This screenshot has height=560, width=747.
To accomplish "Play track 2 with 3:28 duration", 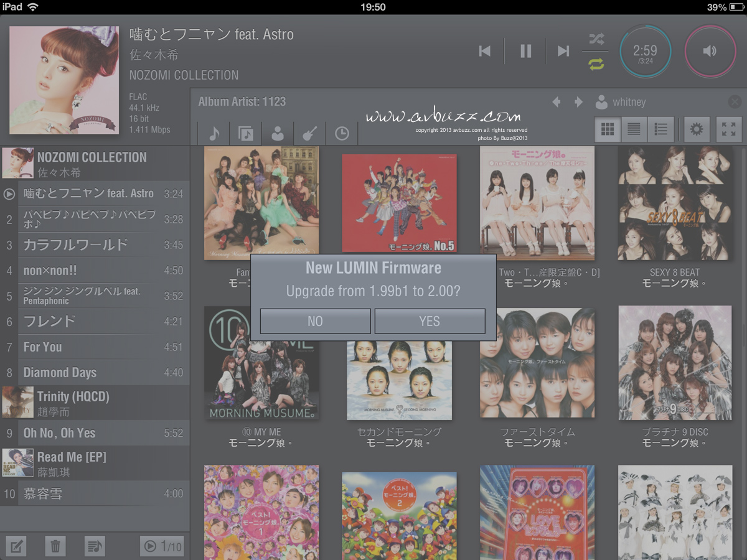I will (x=95, y=220).
